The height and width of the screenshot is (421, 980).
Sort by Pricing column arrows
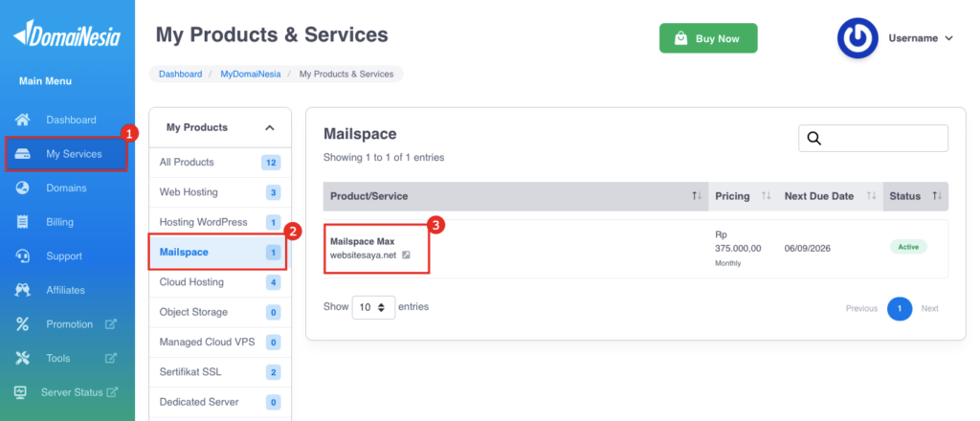(x=766, y=196)
